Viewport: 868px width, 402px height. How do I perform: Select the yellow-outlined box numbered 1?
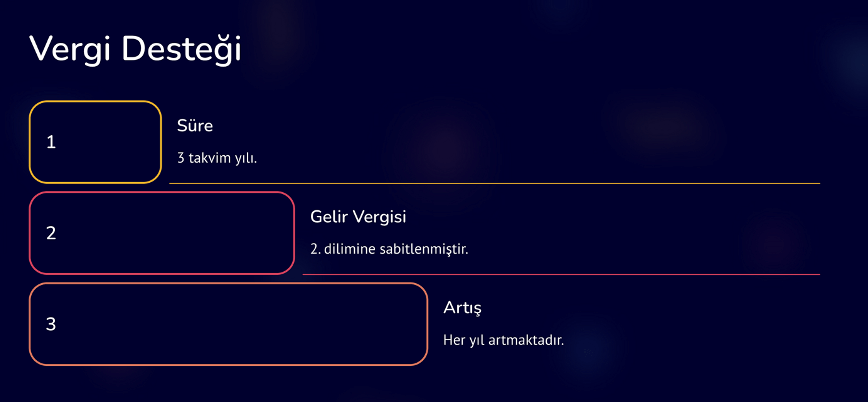pos(95,142)
